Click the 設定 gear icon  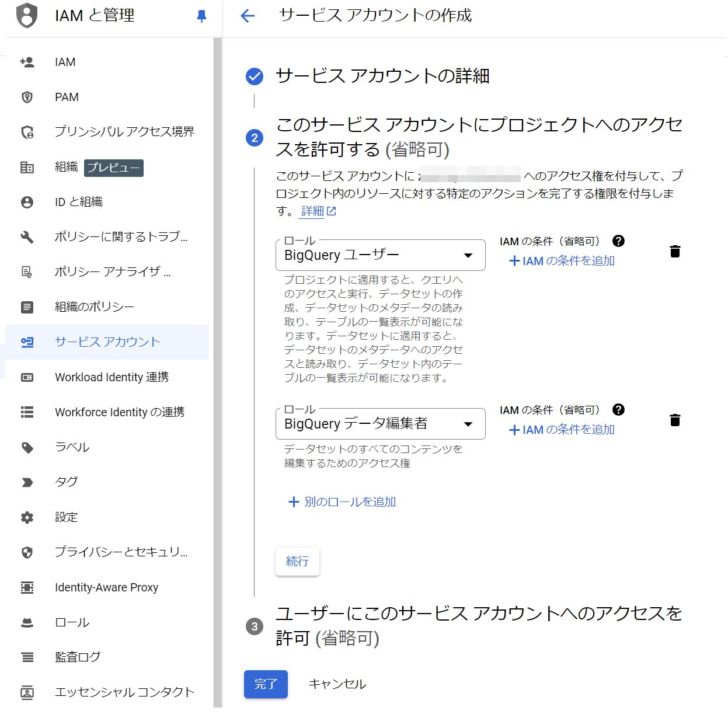point(27,517)
